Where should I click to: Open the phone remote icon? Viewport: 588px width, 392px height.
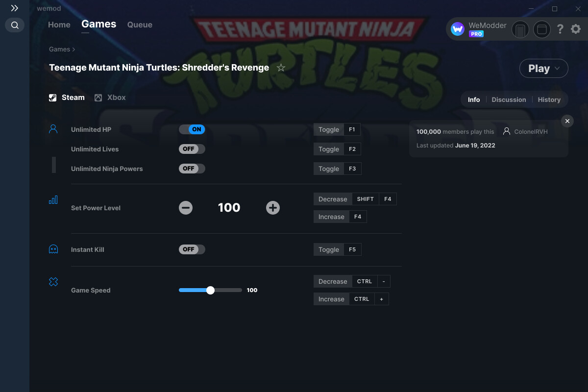[520, 29]
